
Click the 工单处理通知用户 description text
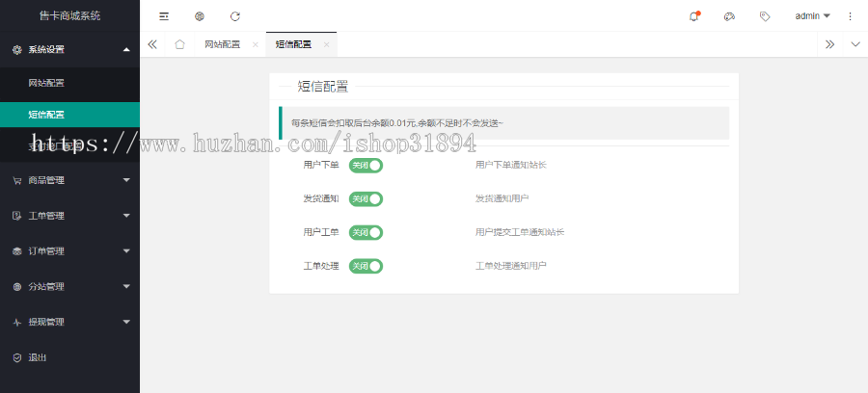(x=511, y=266)
